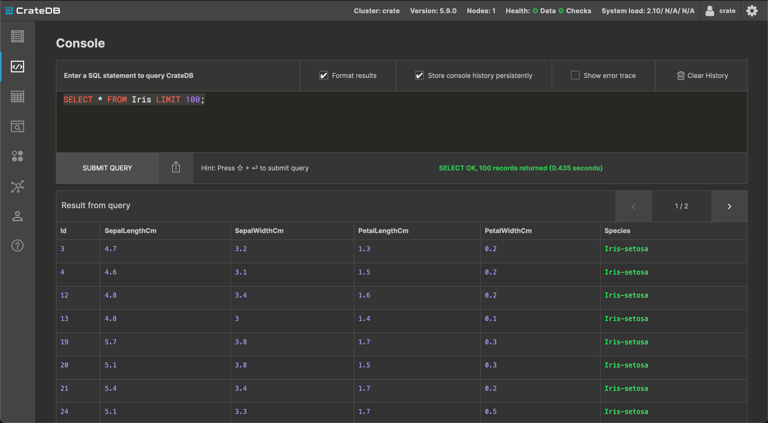Image resolution: width=768 pixels, height=423 pixels.
Task: Click PetalLengthCm value 1.3
Action: point(364,249)
